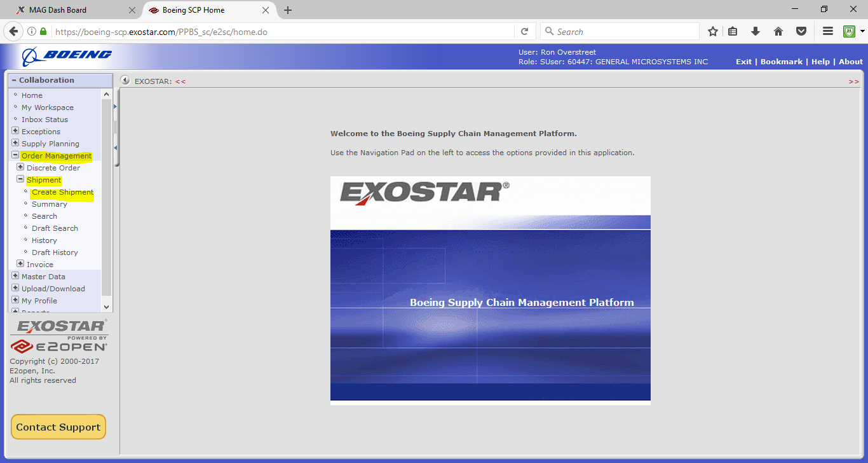This screenshot has width=868, height=463.
Task: Open the Firefox hamburger menu
Action: (827, 31)
